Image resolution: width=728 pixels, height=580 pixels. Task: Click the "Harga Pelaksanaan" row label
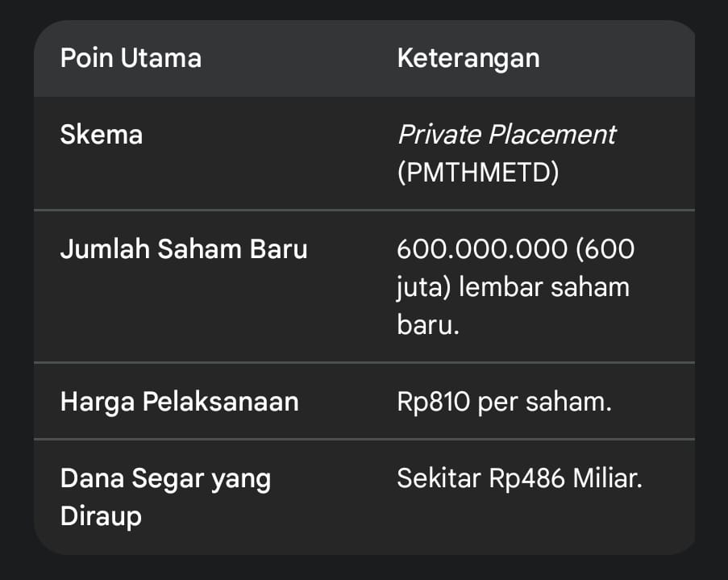(179, 402)
